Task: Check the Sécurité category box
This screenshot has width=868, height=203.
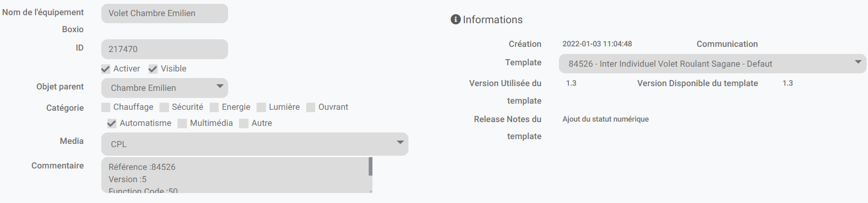Action: [x=164, y=107]
